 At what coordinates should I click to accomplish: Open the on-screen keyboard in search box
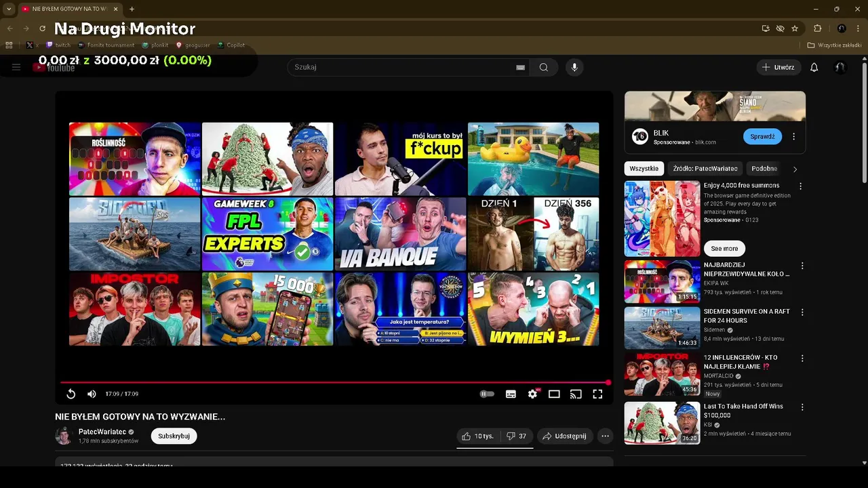pos(520,67)
